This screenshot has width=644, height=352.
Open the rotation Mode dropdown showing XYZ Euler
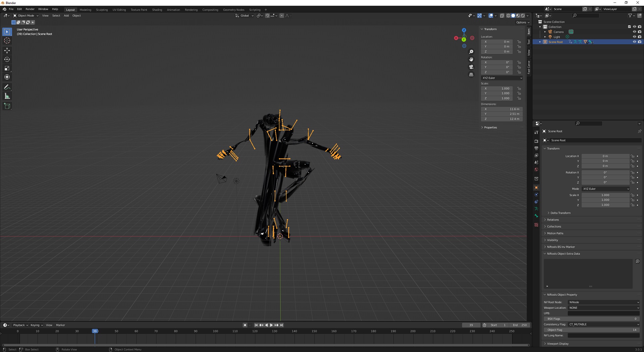[x=605, y=189]
